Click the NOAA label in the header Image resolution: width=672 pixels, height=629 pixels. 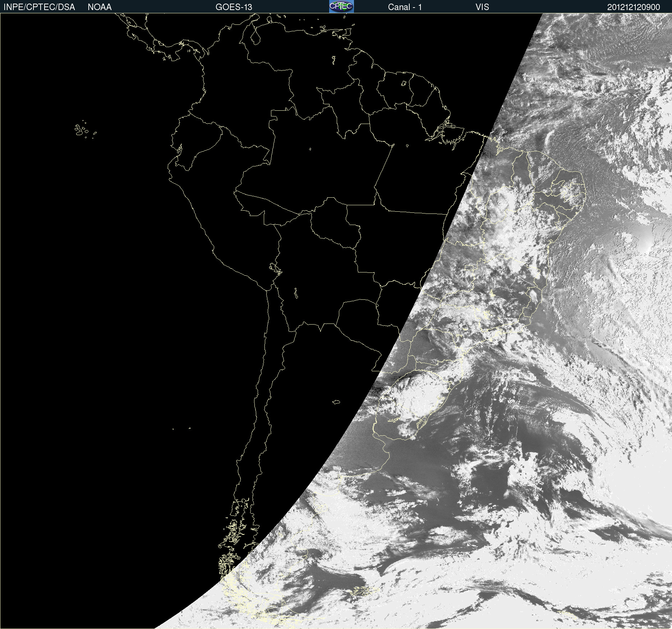coord(100,7)
